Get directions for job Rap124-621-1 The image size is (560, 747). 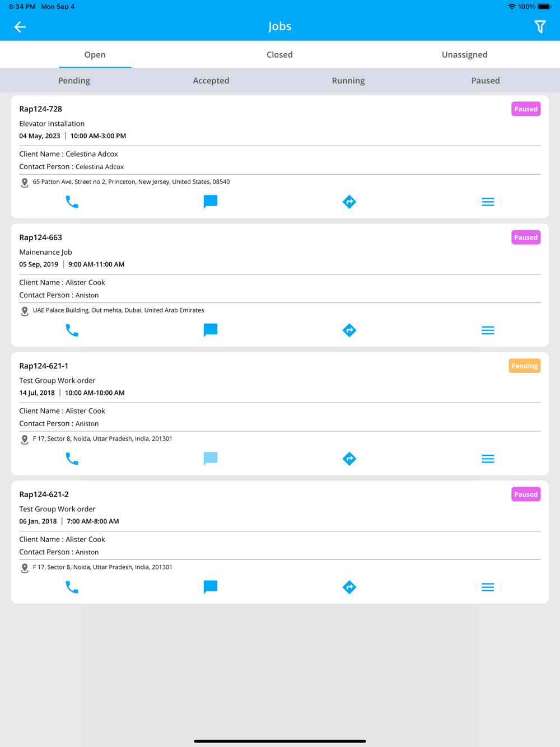349,459
